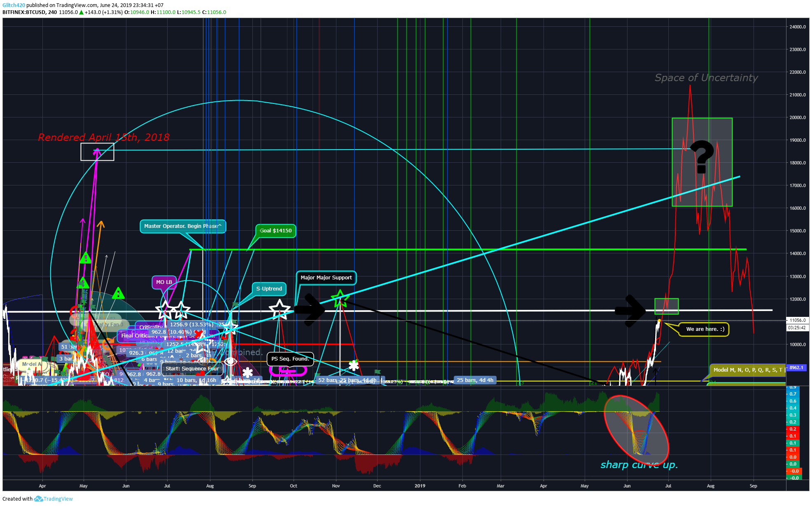This screenshot has height=506, width=812.
Task: Select the BITFINEX:BTCUSD, 240 symbol title
Action: 30,12
